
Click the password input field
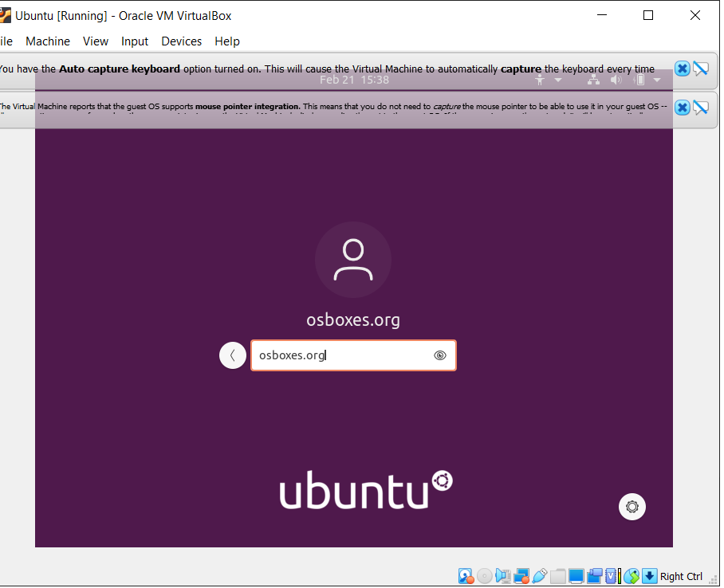[353, 355]
